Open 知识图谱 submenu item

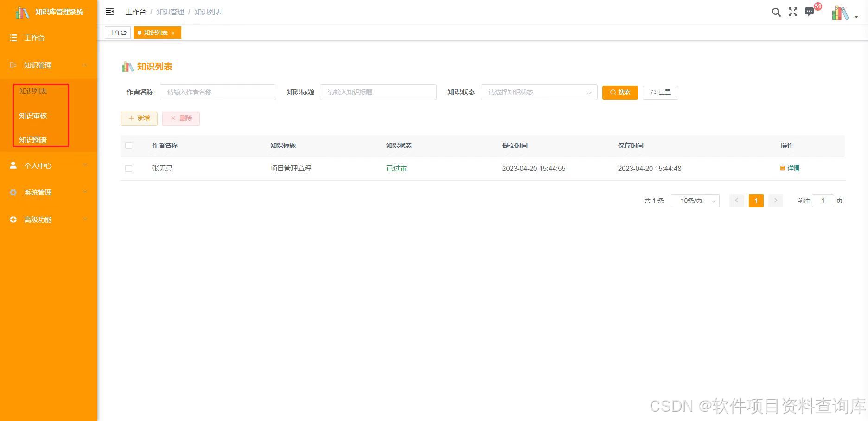tap(33, 139)
